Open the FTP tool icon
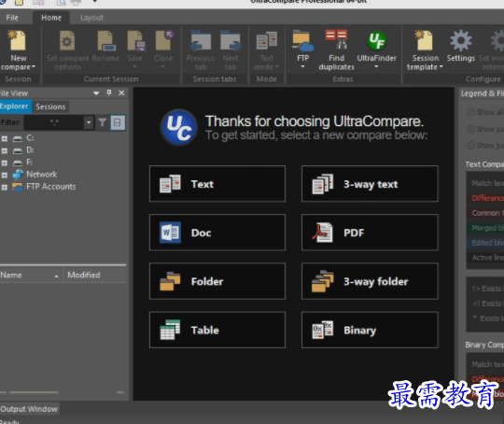Image resolution: width=504 pixels, height=424 pixels. pos(302,40)
